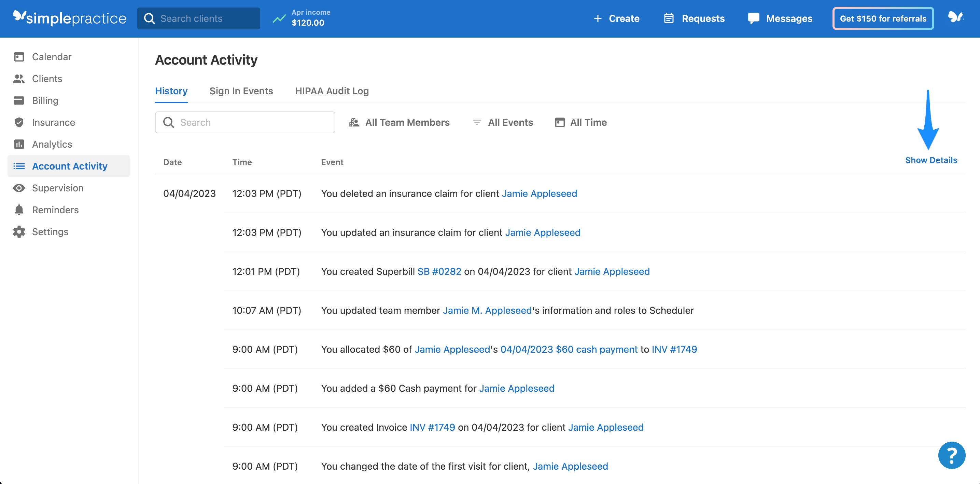Open Requests from the top bar
The height and width of the screenshot is (484, 980).
pyautogui.click(x=703, y=18)
